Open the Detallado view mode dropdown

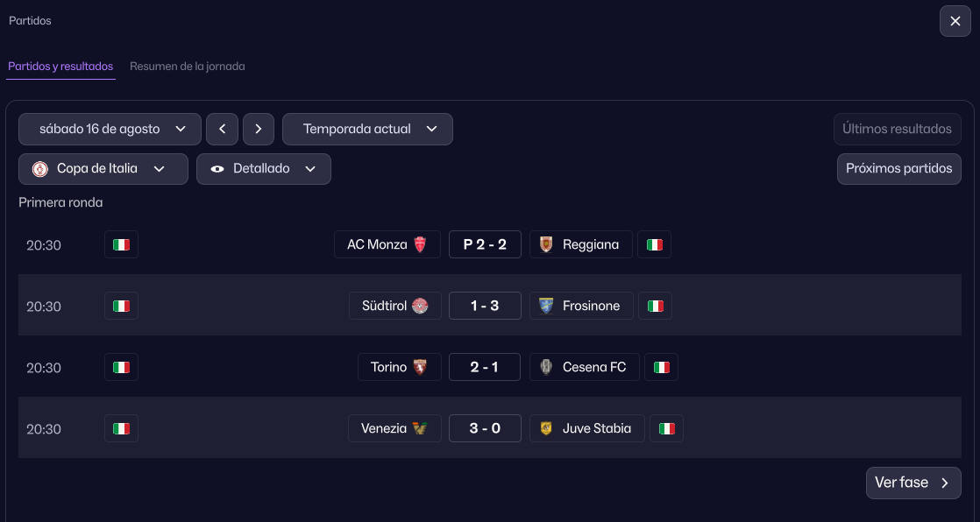pos(264,169)
